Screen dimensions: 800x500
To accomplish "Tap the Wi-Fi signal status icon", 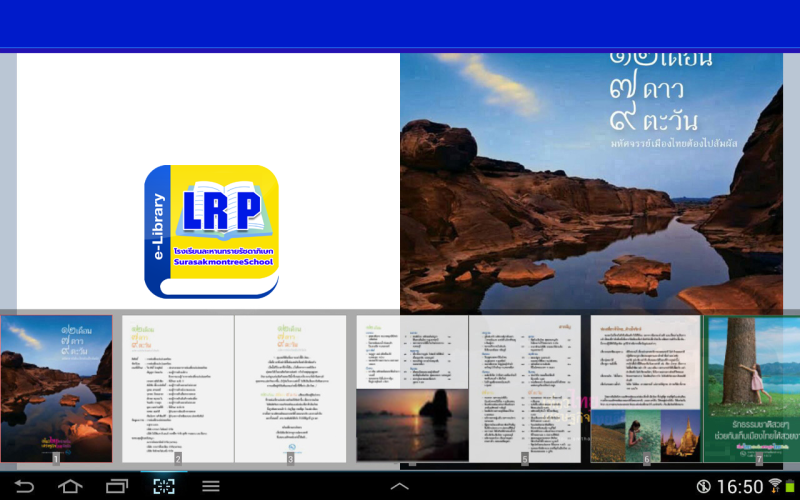I will pyautogui.click(x=774, y=485).
